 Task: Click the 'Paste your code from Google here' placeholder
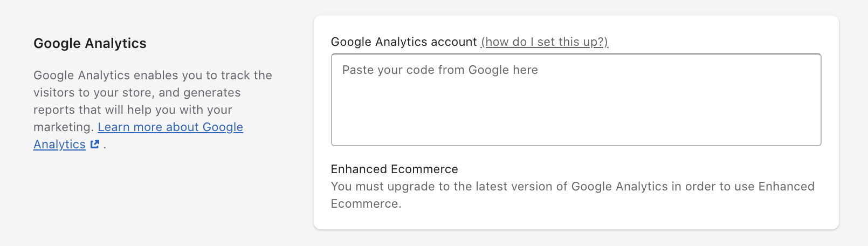pyautogui.click(x=440, y=70)
